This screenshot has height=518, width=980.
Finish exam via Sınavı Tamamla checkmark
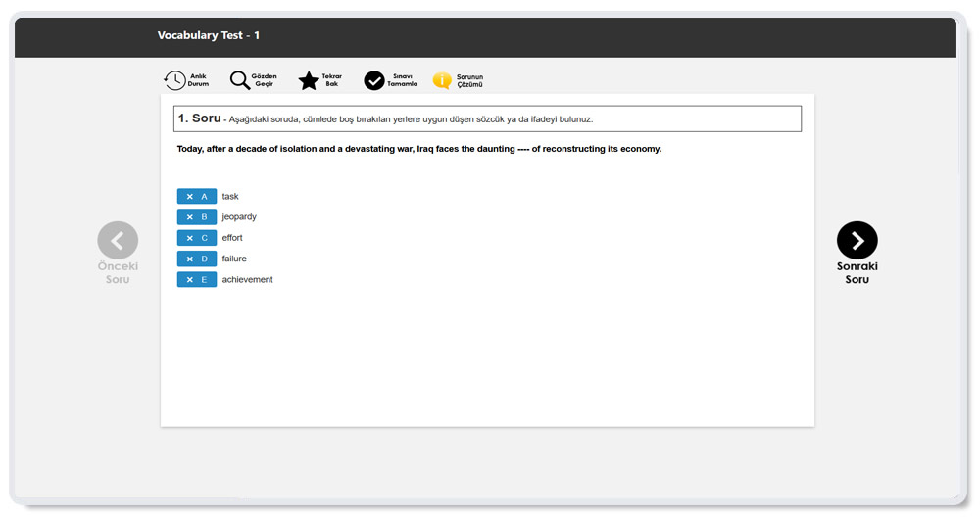point(374,80)
